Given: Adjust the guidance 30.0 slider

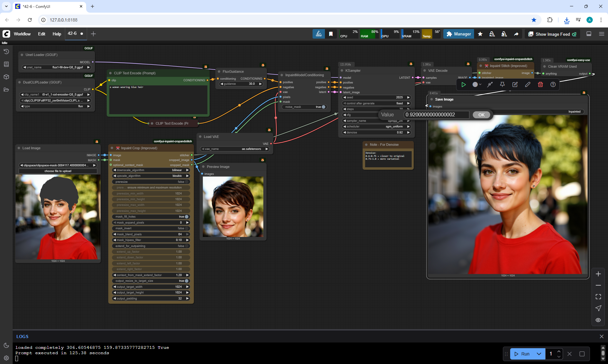Looking at the screenshot, I should coord(241,84).
